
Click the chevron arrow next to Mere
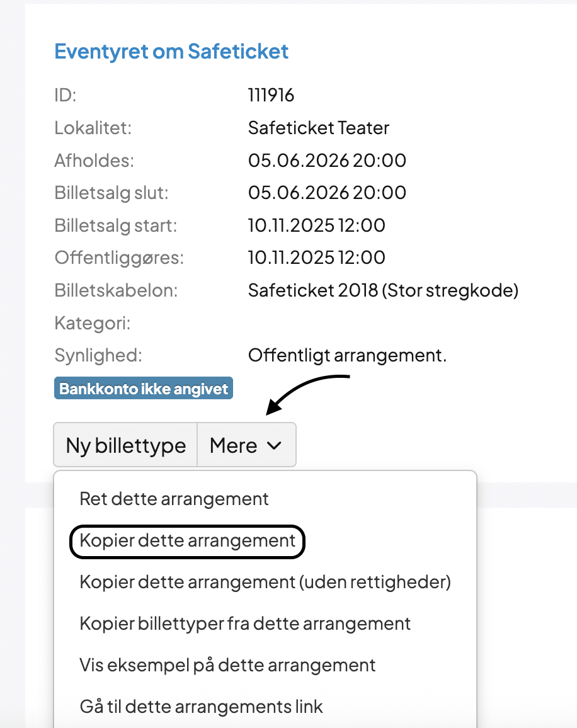[274, 445]
